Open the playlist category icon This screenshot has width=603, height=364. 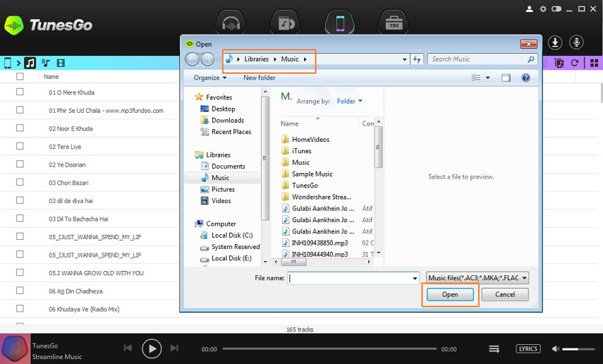click(x=46, y=62)
